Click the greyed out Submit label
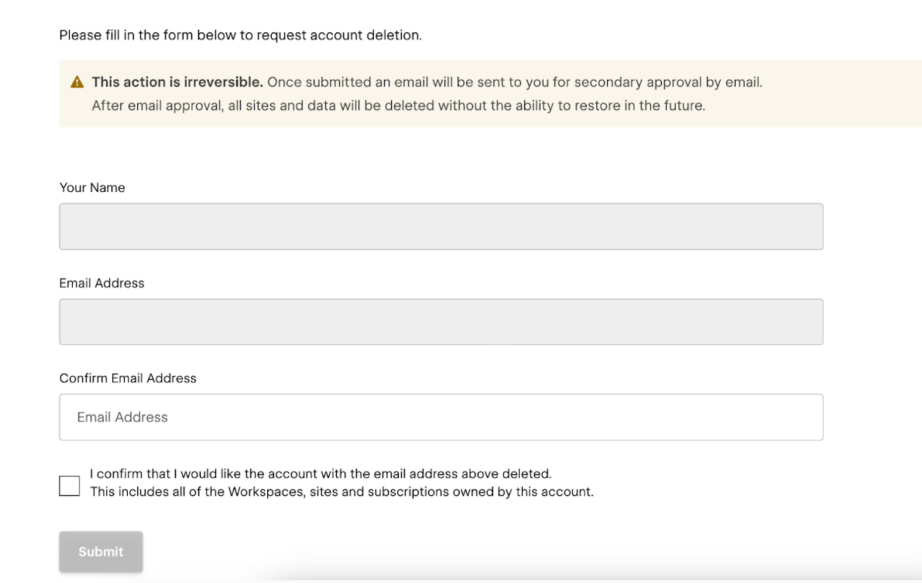922x583 pixels. (101, 551)
